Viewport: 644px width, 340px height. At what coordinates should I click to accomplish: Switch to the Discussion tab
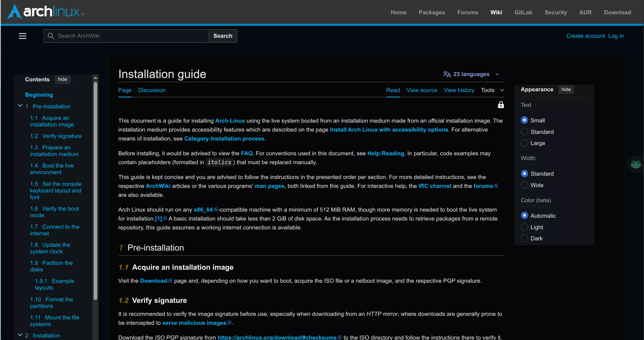[x=152, y=90]
